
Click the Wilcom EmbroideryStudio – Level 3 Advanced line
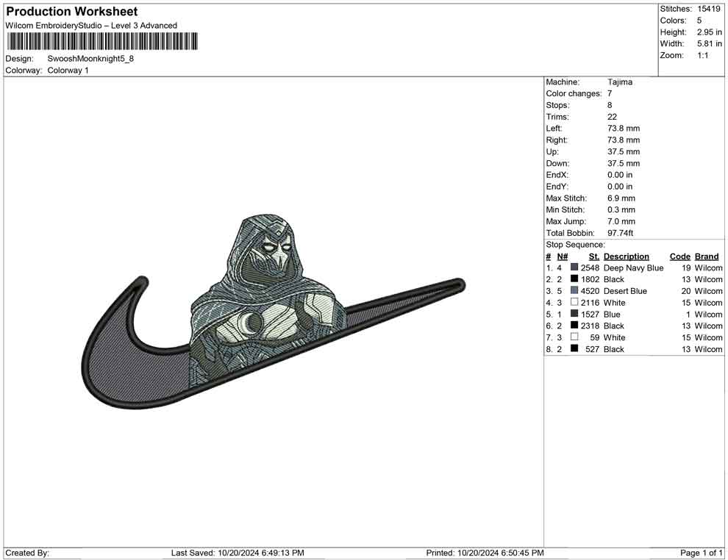[x=91, y=26]
